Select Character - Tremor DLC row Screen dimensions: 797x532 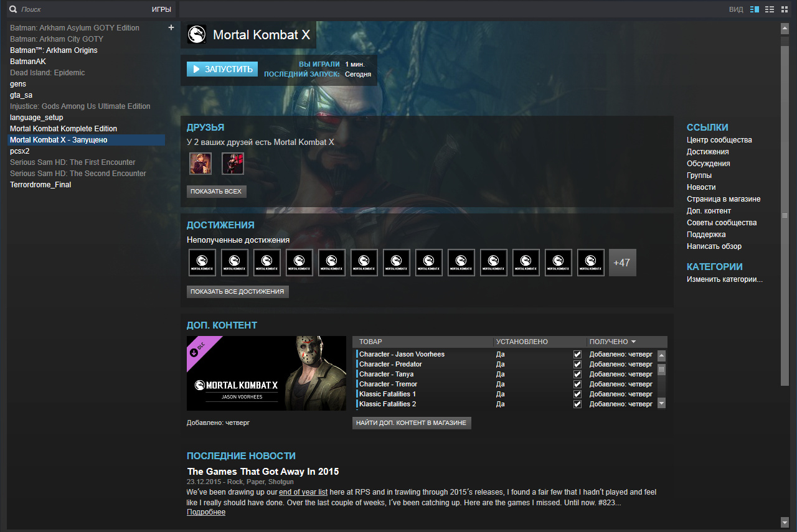(505, 384)
